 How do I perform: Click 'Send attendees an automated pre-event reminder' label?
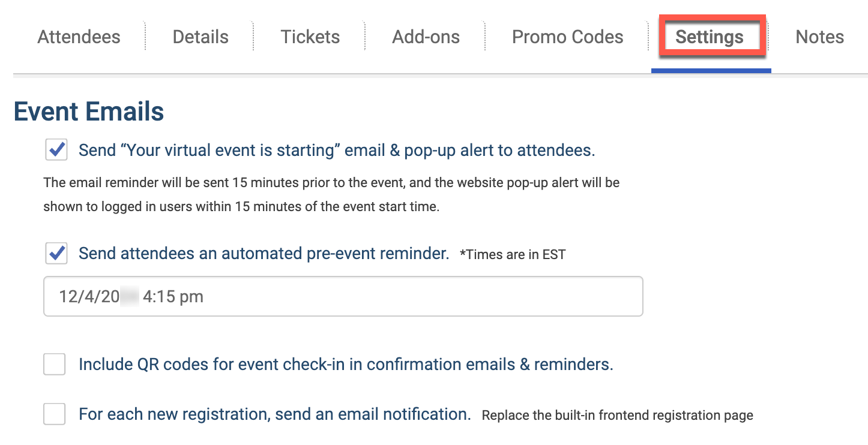(x=264, y=254)
